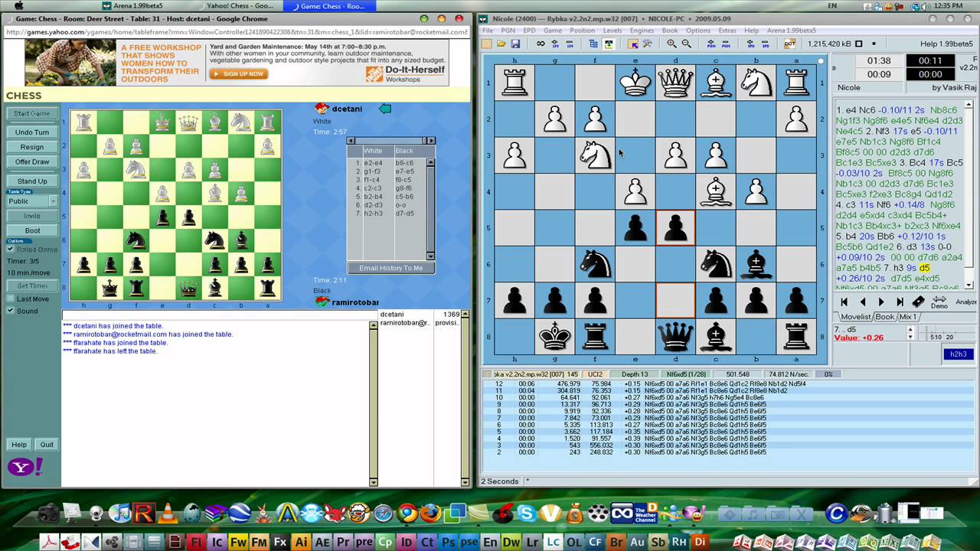Jump to last move in Arena navigation
The height and width of the screenshot is (551, 980).
pos(900,302)
